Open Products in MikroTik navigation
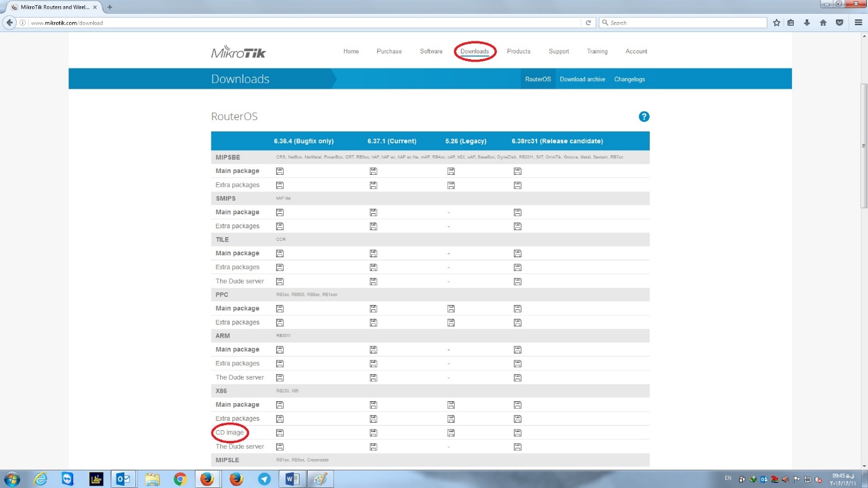Viewport: 868px width, 488px height. pos(519,52)
